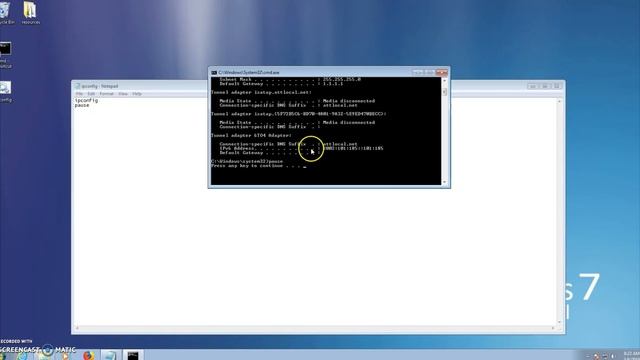The image size is (640, 360).
Task: Click the Notepad title bar text
Action: tap(100, 86)
